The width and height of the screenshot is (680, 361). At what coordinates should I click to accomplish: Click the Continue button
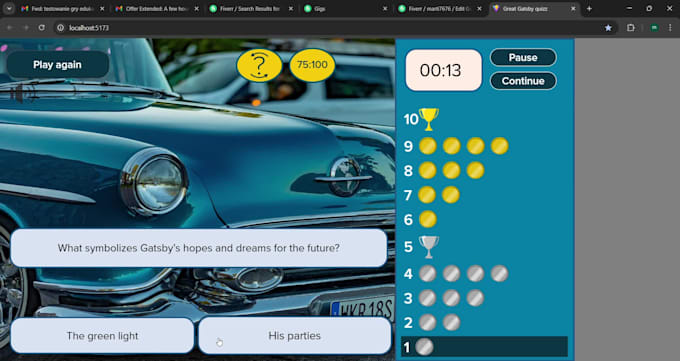tap(523, 81)
